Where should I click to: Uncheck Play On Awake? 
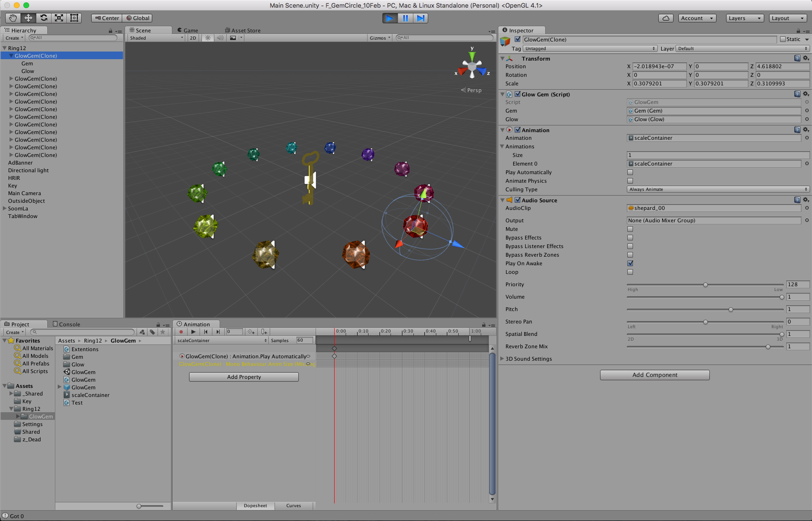point(630,263)
